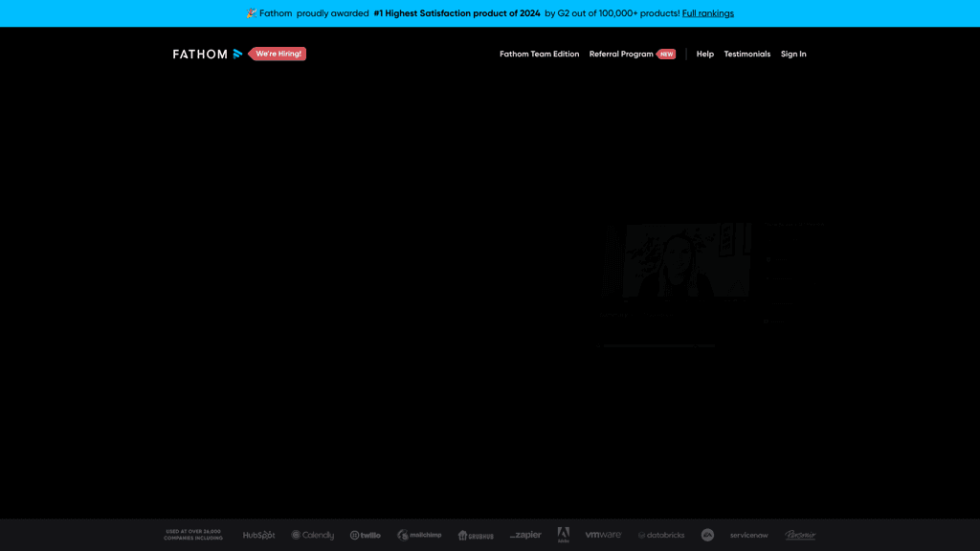Select the VMware logo
980x551 pixels.
(x=603, y=535)
